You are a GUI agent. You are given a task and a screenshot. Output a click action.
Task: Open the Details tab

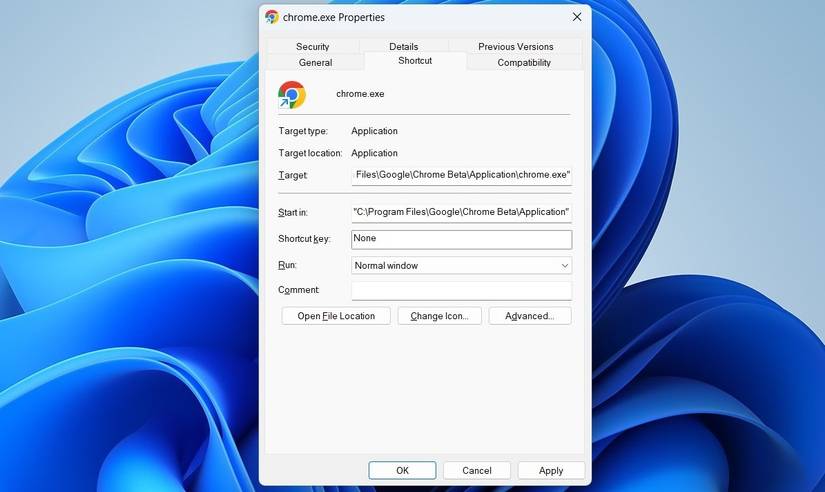404,46
